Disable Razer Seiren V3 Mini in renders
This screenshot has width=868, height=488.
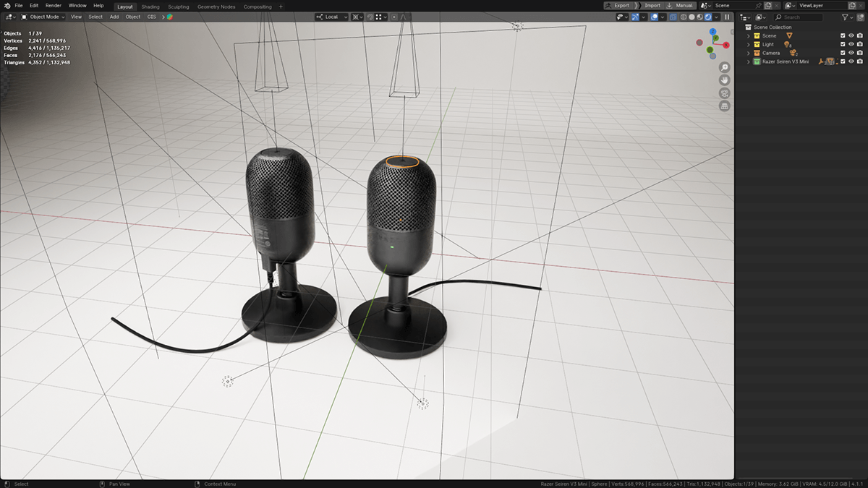click(x=859, y=61)
